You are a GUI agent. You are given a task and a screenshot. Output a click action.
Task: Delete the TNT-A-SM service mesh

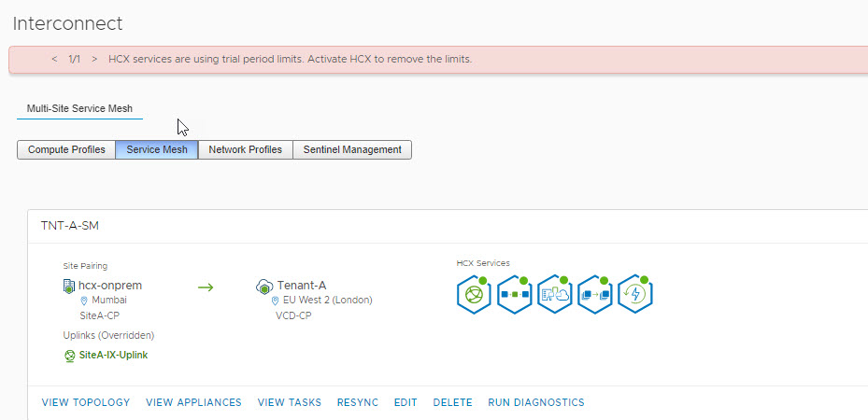(x=453, y=402)
